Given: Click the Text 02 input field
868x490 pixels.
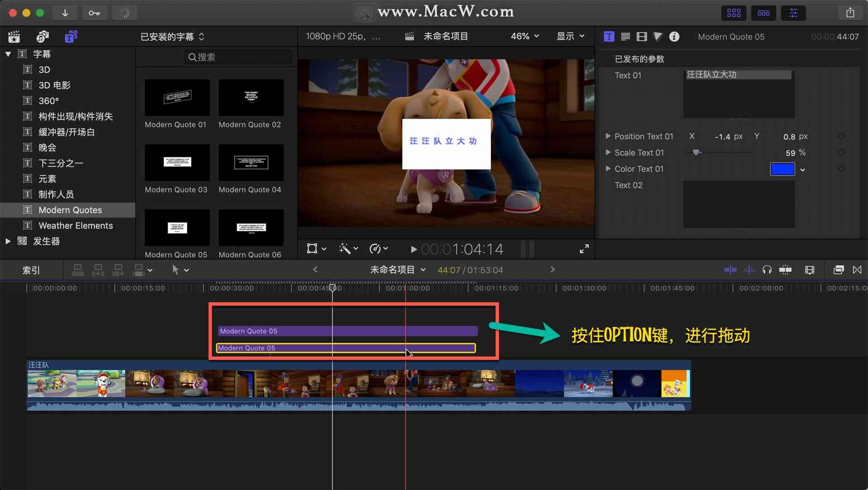Looking at the screenshot, I should click(x=739, y=204).
